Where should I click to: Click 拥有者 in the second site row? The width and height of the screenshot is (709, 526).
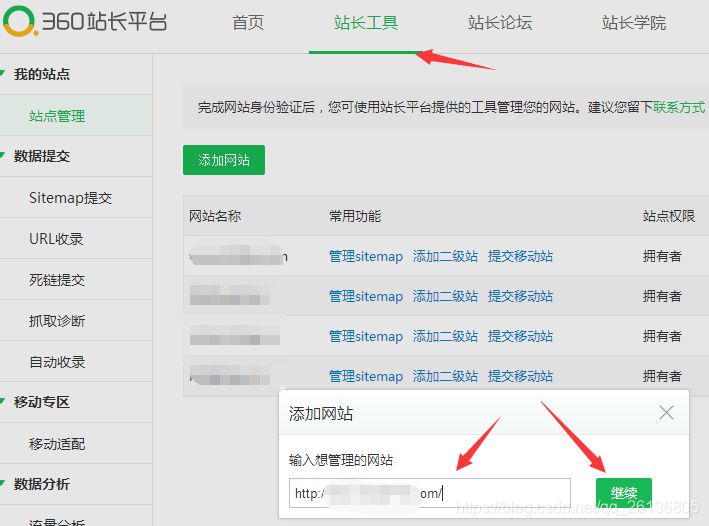pyautogui.click(x=662, y=296)
